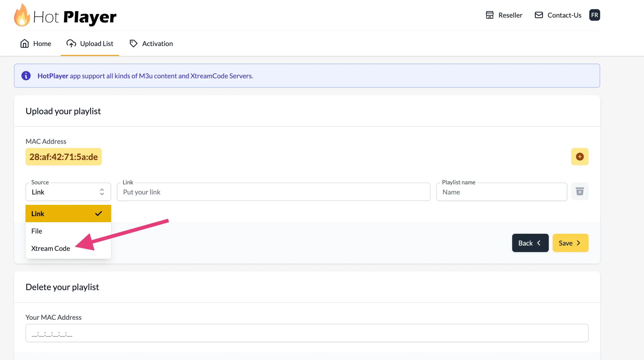Open the Source dropdown

click(x=68, y=192)
